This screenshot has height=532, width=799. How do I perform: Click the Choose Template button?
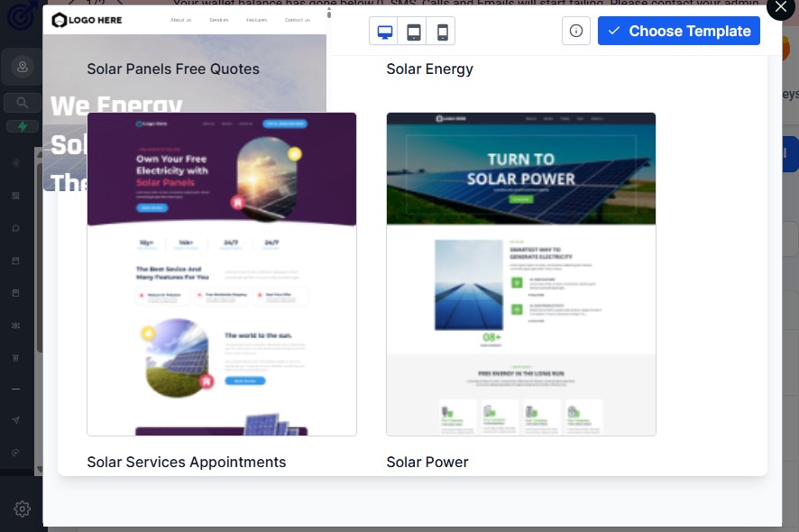pos(678,31)
